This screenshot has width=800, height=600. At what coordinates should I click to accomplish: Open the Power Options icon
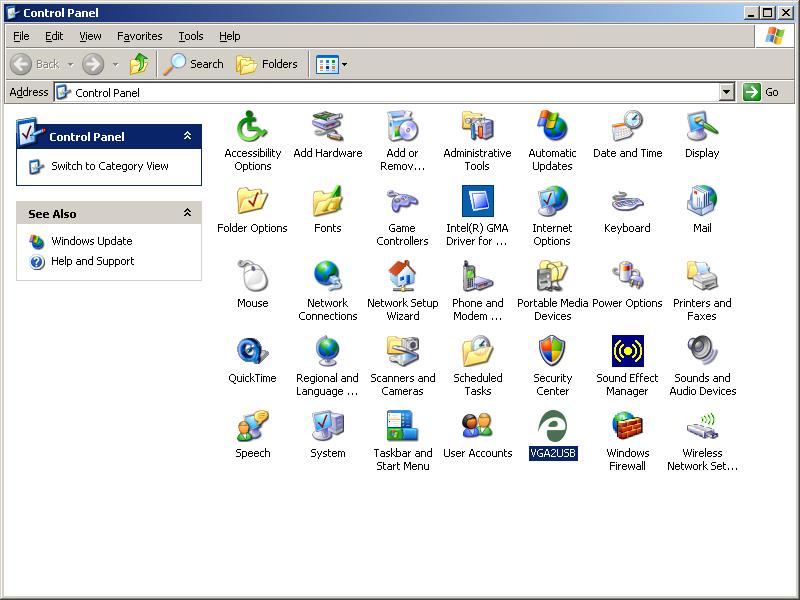click(627, 277)
